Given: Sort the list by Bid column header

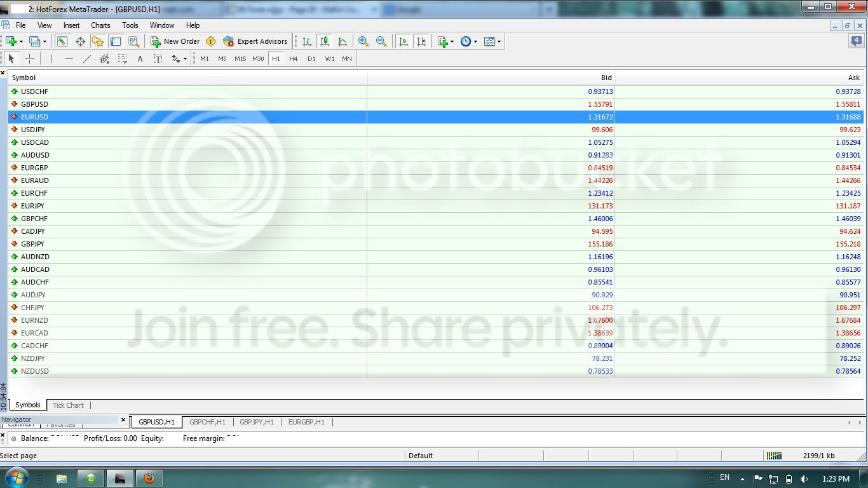Looking at the screenshot, I should pyautogui.click(x=491, y=78).
